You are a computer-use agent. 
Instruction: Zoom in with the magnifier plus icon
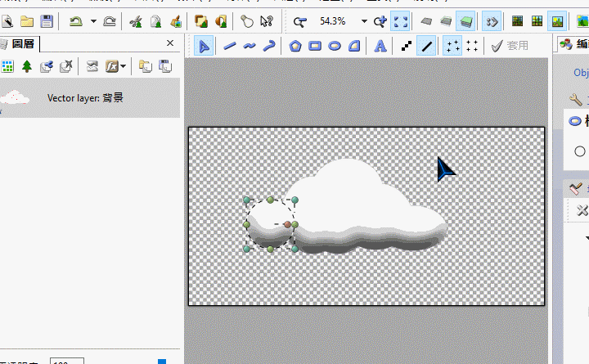[x=380, y=21]
